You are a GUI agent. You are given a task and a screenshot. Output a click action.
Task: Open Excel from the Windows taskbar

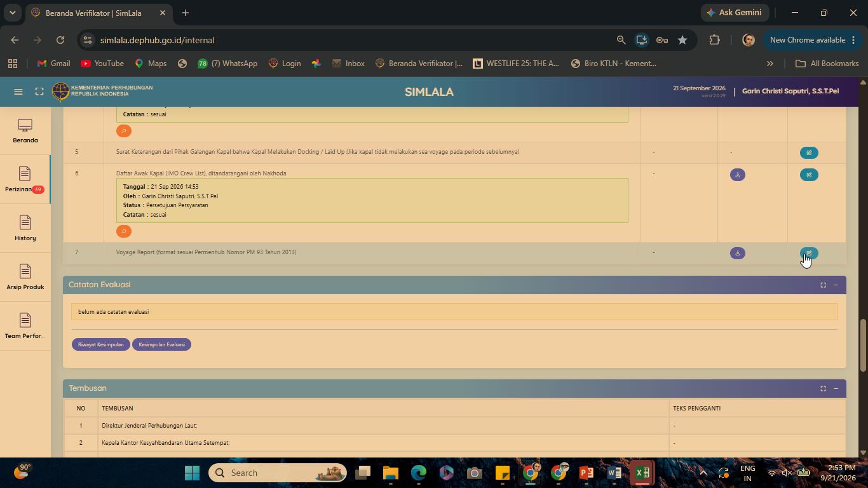pos(642,473)
